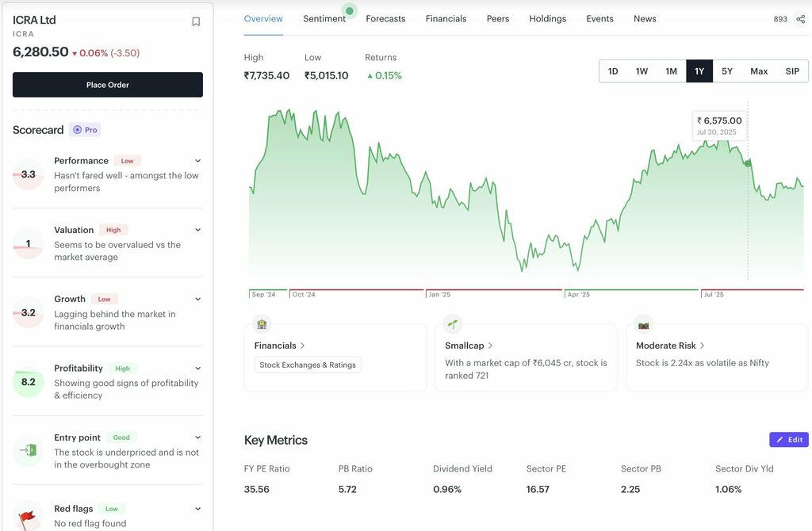View the Peers tab
The image size is (812, 531).
coord(498,19)
